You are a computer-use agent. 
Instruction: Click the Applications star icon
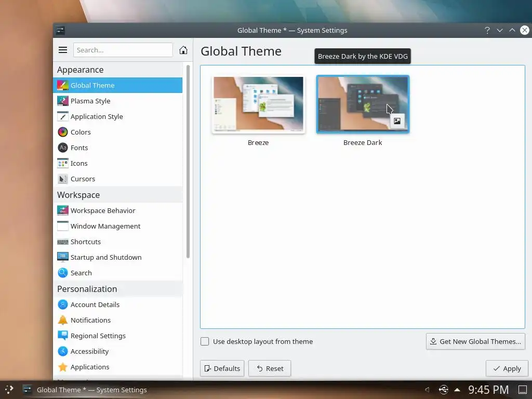[x=63, y=367]
